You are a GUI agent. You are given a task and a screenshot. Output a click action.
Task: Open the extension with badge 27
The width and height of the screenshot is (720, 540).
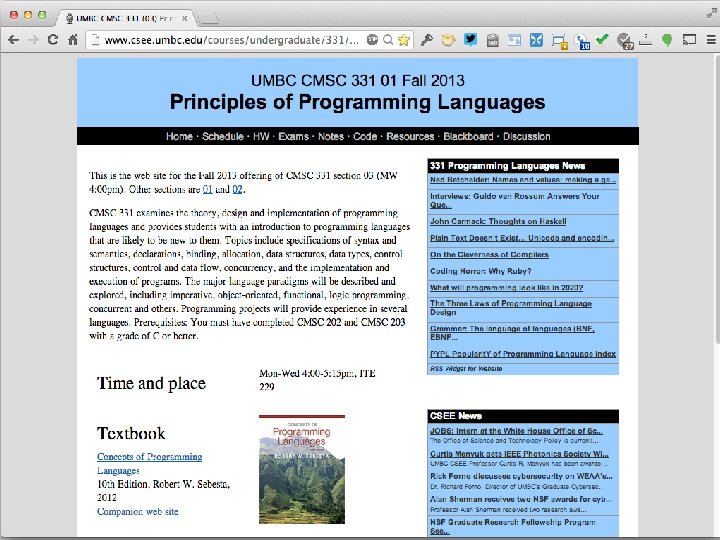624,41
